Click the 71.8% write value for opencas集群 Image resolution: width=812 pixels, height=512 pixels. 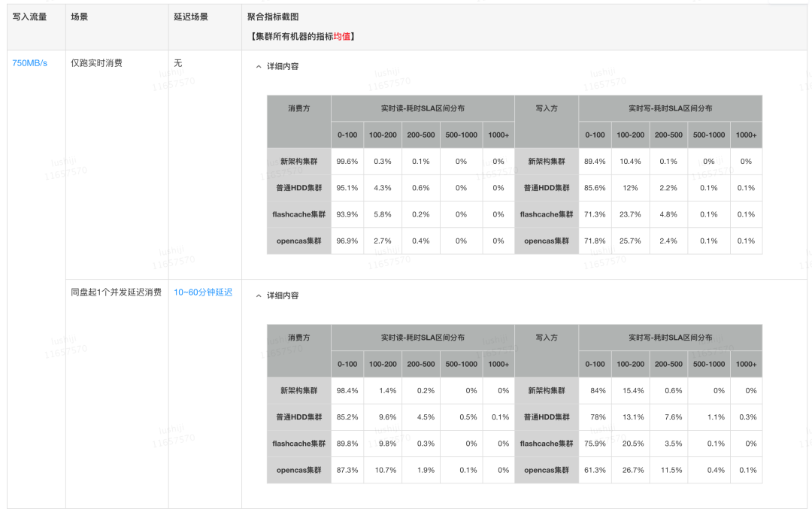(595, 241)
